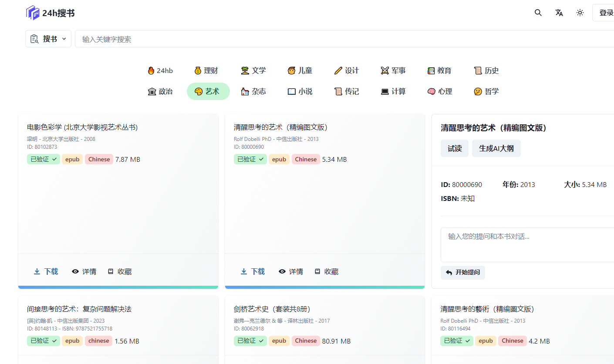
Task: Toggle the light/dark theme sun icon
Action: [580, 13]
